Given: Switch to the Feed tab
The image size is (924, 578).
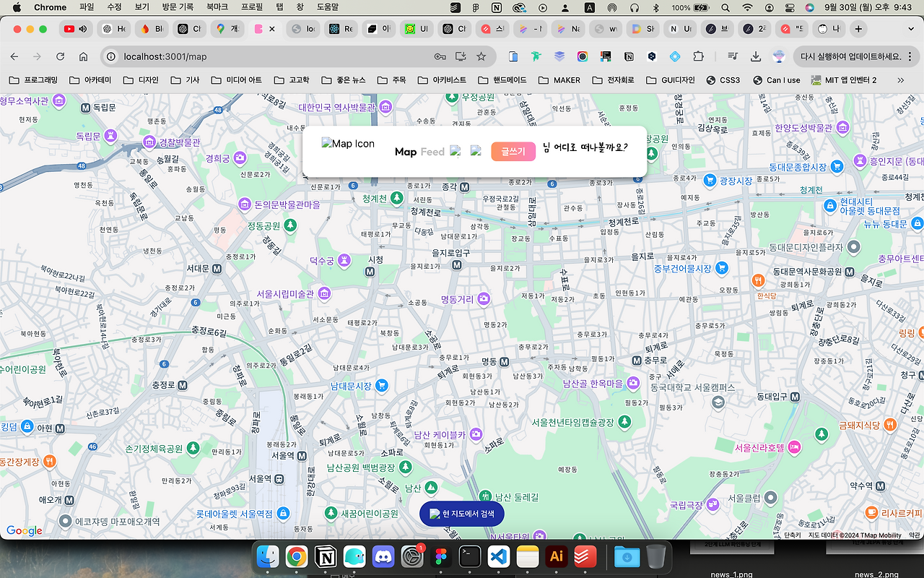Looking at the screenshot, I should click(x=433, y=152).
